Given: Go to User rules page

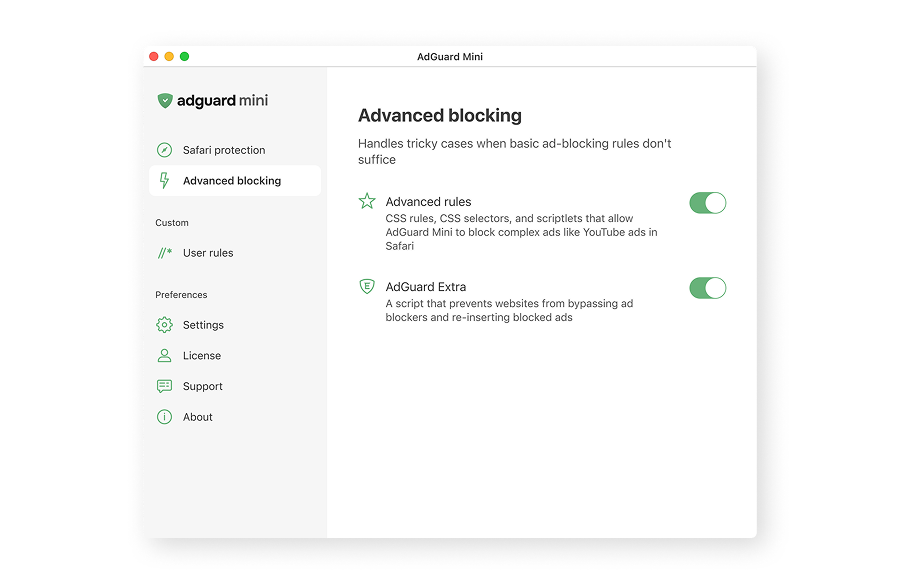Looking at the screenshot, I should click(208, 253).
